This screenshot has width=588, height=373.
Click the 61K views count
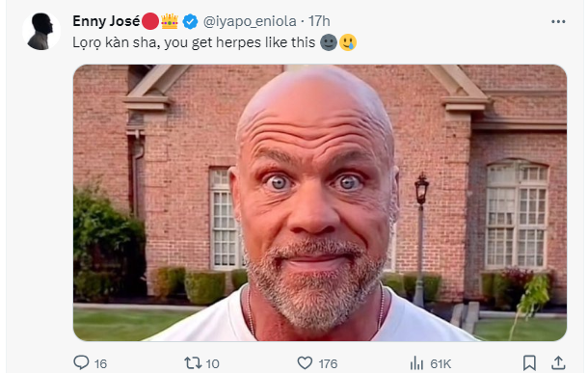(x=441, y=363)
